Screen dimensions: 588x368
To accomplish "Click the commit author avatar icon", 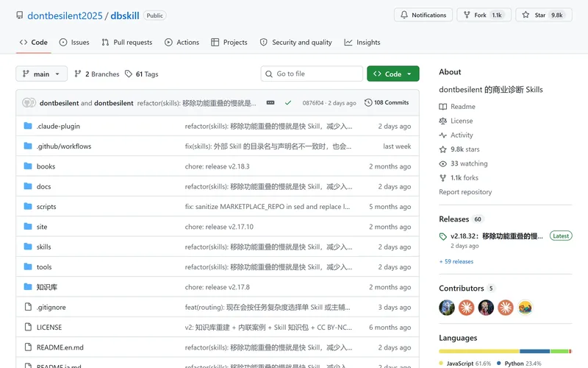I will (x=29, y=102).
